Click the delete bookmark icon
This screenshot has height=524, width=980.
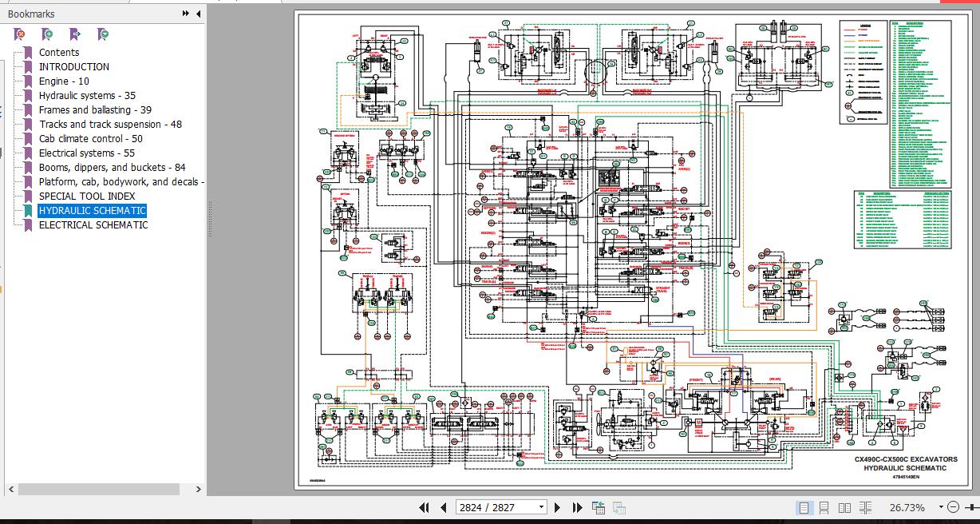pyautogui.click(x=20, y=34)
